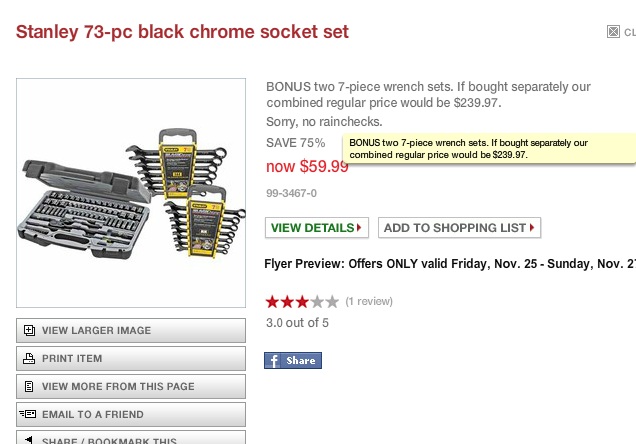Close the product popup with the X icon
Image resolution: width=636 pixels, height=444 pixels.
click(x=614, y=32)
